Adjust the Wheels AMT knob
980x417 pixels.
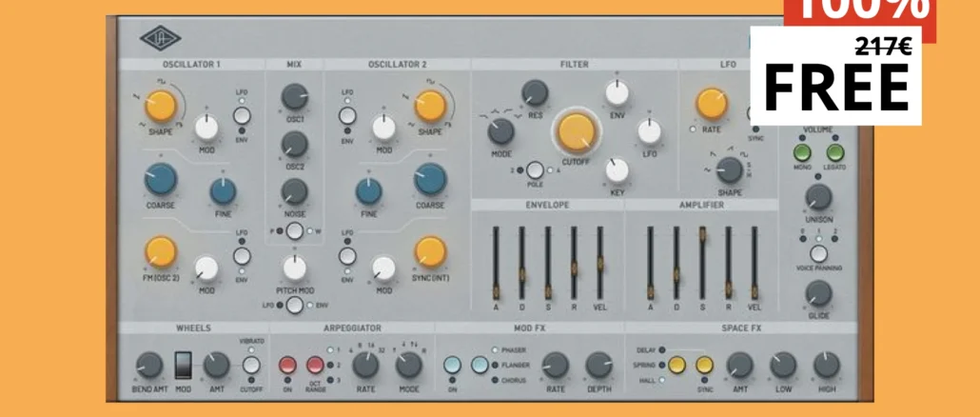[x=217, y=365]
